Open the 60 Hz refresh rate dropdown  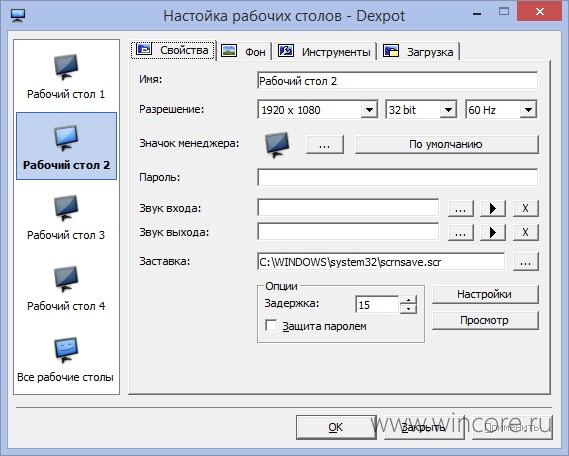click(528, 110)
